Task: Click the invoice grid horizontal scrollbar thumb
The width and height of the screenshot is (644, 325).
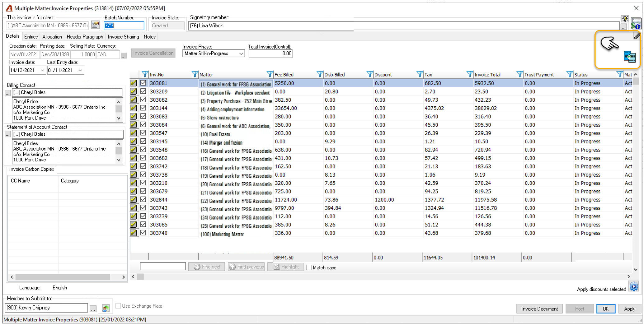Action: click(140, 276)
